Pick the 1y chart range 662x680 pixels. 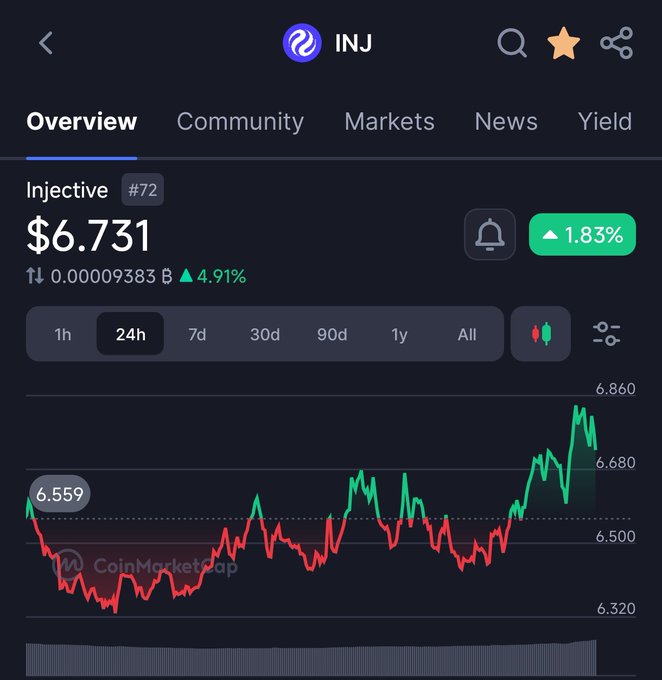pyautogui.click(x=399, y=334)
